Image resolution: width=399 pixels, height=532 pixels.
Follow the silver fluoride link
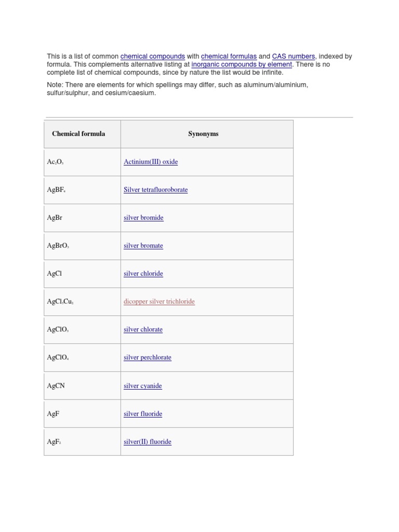pos(143,414)
